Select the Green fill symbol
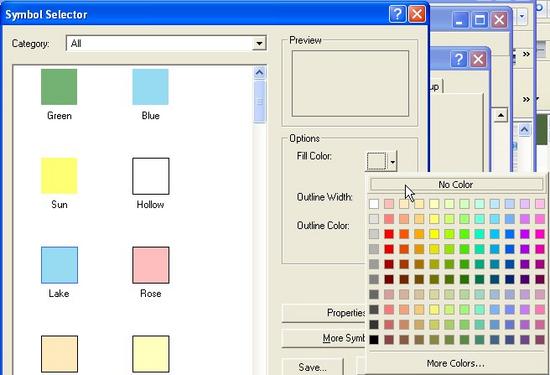Viewport: 550px width, 375px height. pyautogui.click(x=59, y=87)
